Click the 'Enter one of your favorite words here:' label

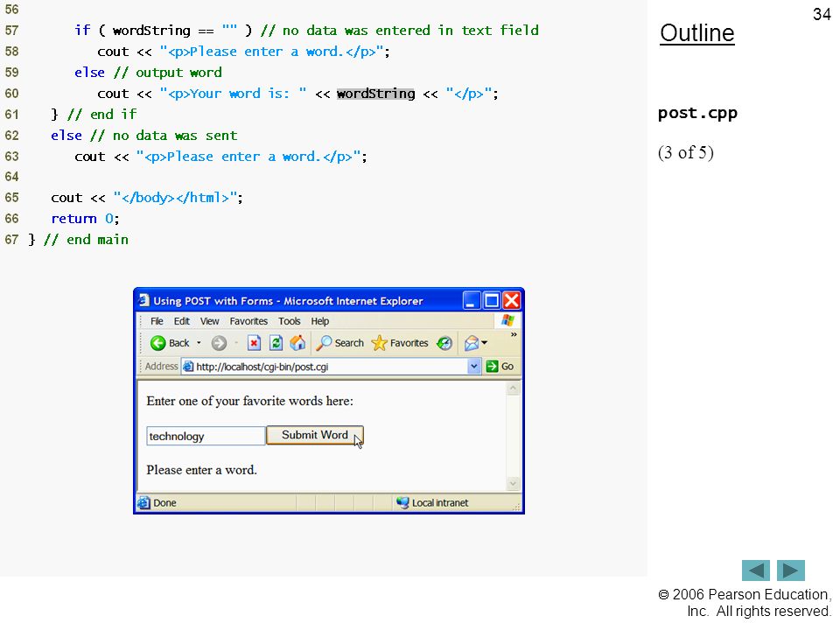click(x=249, y=402)
